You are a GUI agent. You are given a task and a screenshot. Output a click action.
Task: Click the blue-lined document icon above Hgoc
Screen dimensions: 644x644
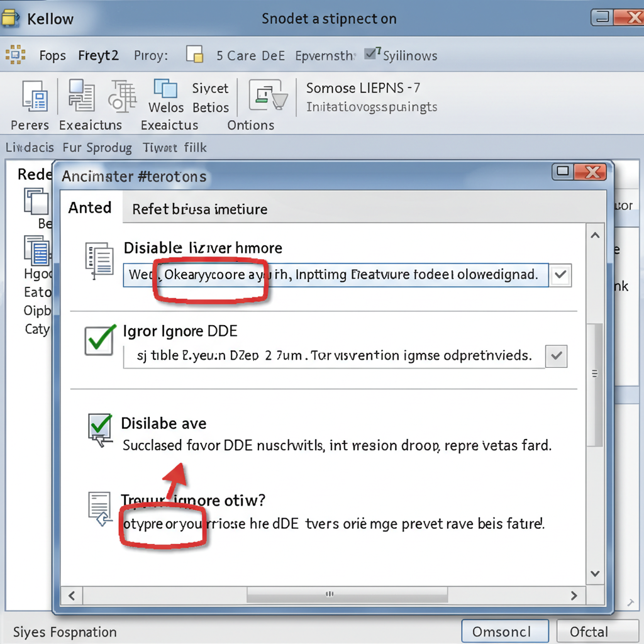coord(37,250)
